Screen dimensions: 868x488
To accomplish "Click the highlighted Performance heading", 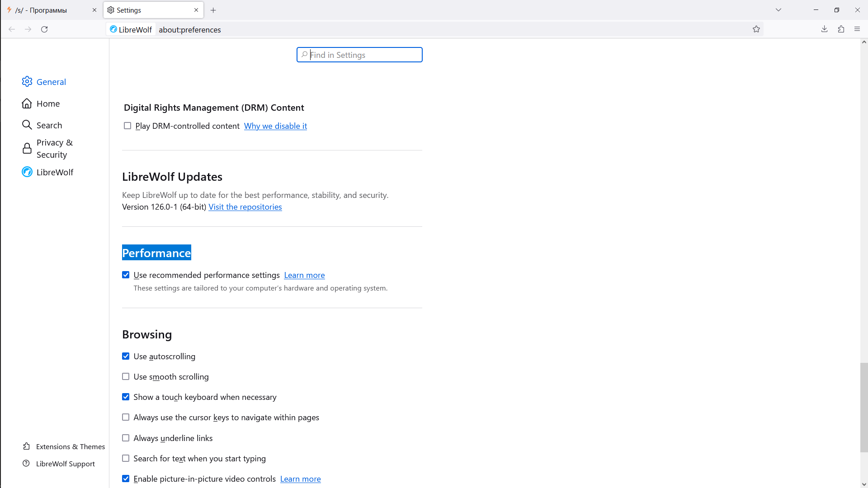I will (x=156, y=253).
